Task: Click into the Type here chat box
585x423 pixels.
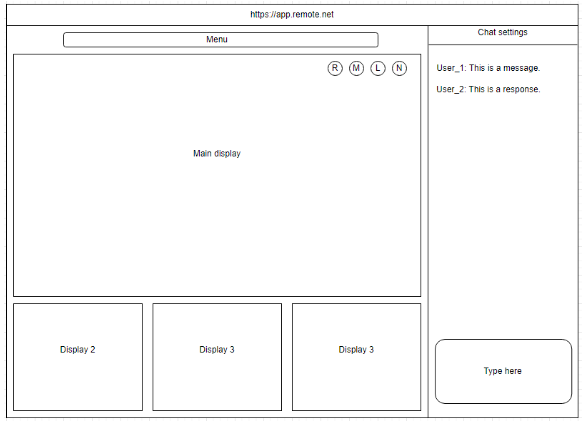Action: (503, 371)
